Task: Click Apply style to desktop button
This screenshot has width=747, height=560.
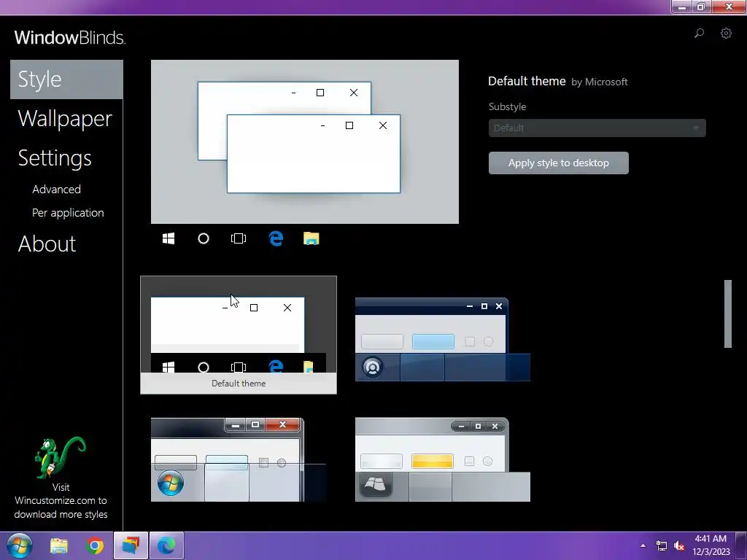Action: point(558,163)
